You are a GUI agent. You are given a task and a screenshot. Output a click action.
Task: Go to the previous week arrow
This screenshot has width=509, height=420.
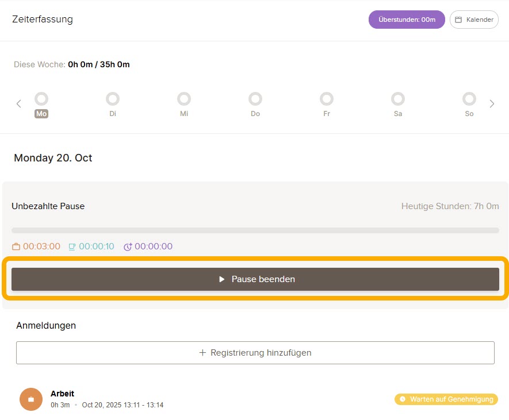point(19,104)
